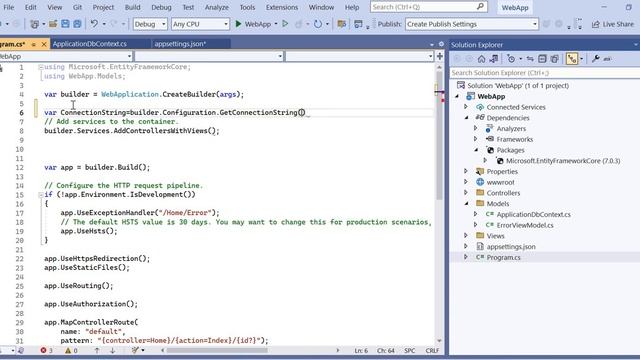Screen dimensions: 640x360
Task: Open the Debug configuration dropdown
Action: [x=150, y=24]
